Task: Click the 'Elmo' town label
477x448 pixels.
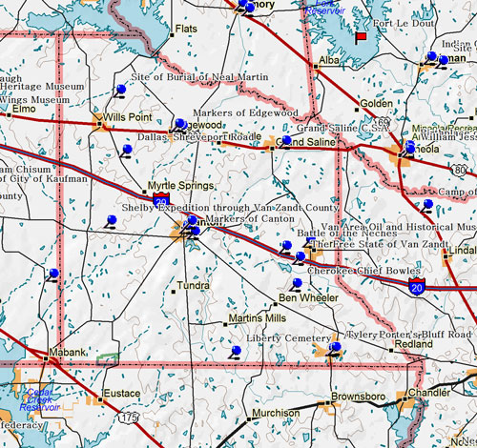Action: (x=24, y=109)
